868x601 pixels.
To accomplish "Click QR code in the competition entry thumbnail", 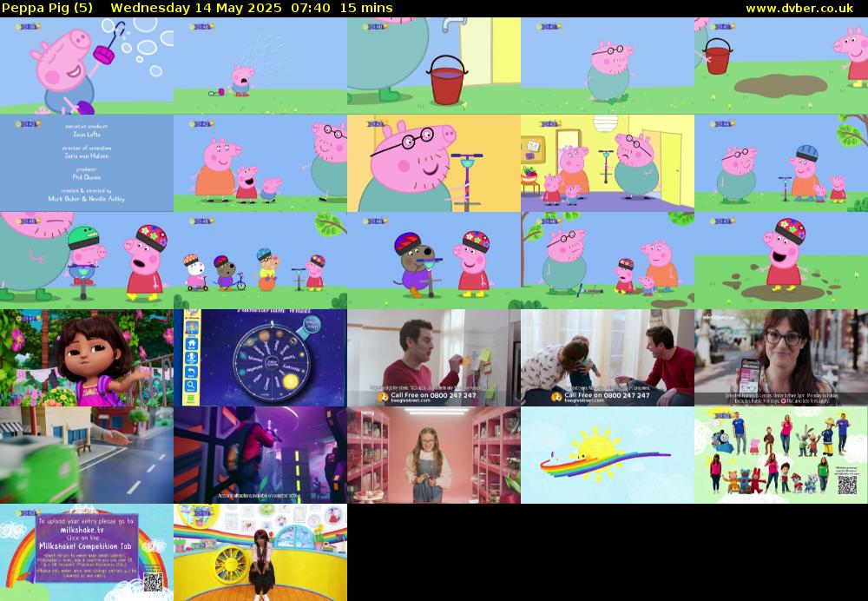I will point(154,582).
